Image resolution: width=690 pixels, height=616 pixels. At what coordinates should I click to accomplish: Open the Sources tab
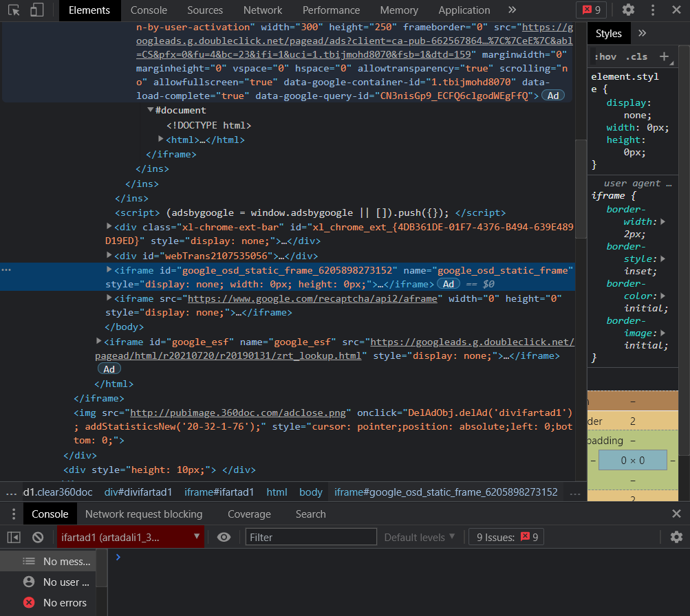click(x=205, y=10)
